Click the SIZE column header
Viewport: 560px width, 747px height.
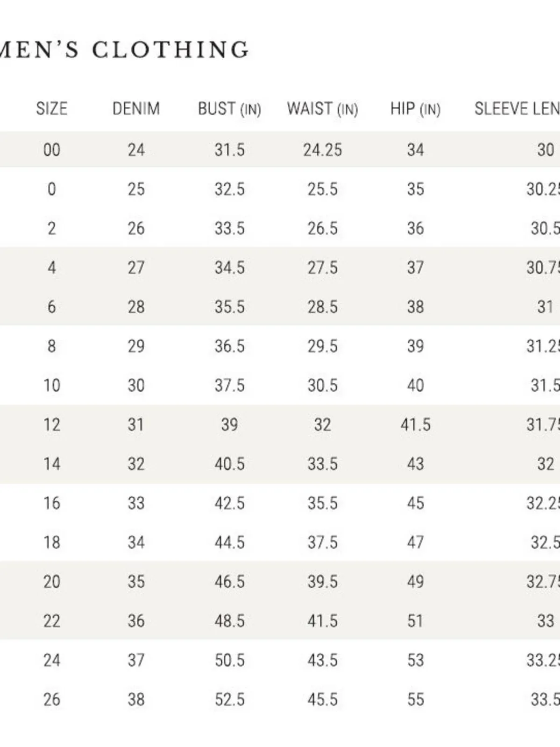[52, 108]
